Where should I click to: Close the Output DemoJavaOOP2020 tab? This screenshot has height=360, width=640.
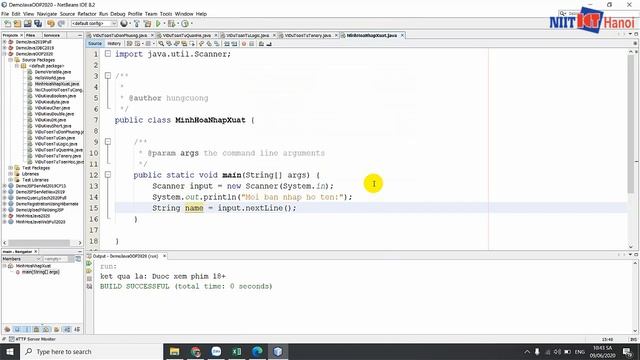[x=164, y=256]
